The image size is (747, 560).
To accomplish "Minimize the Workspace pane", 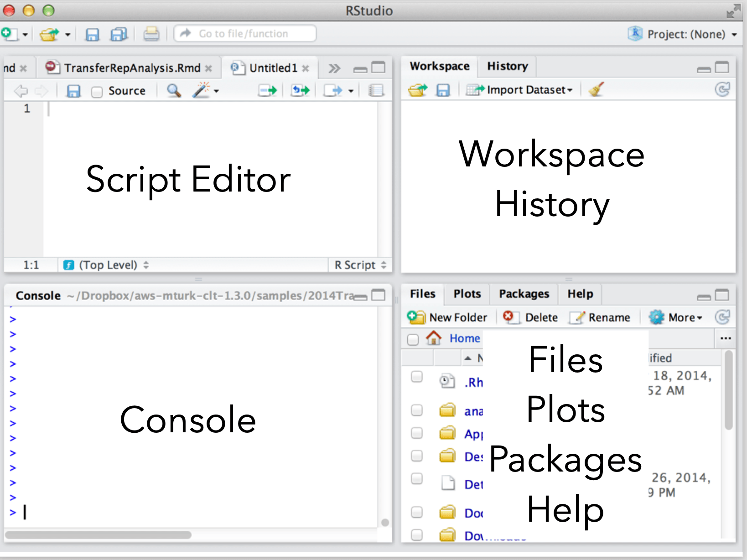I will [x=704, y=69].
